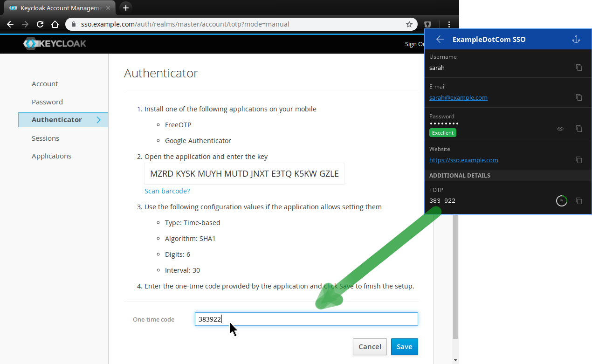Copy the e-mail address field
The height and width of the screenshot is (364, 592).
coord(579,97)
